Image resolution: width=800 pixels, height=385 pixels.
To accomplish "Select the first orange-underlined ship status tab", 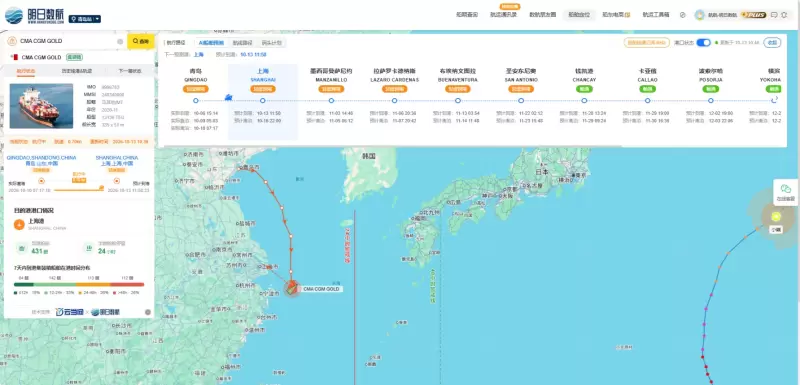I will 26,71.
